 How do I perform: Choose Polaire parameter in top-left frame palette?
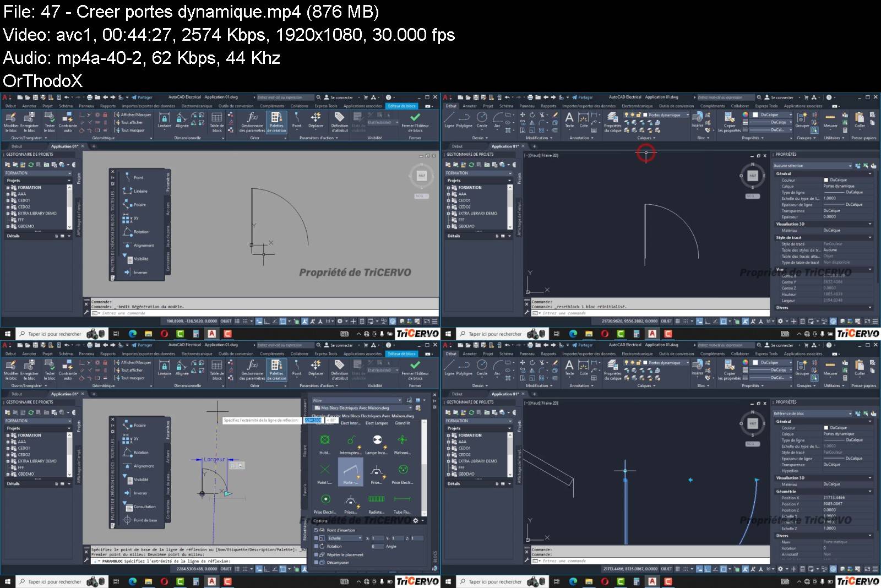(134, 204)
